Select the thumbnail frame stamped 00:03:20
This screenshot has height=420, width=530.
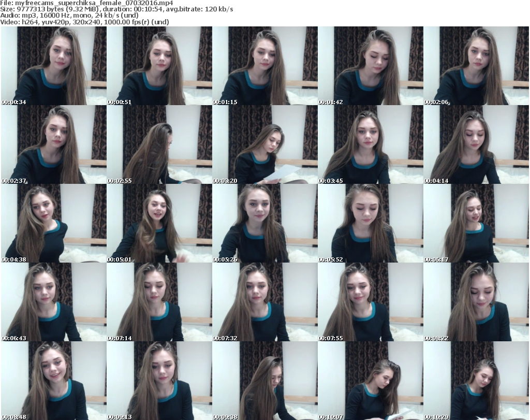coord(265,144)
